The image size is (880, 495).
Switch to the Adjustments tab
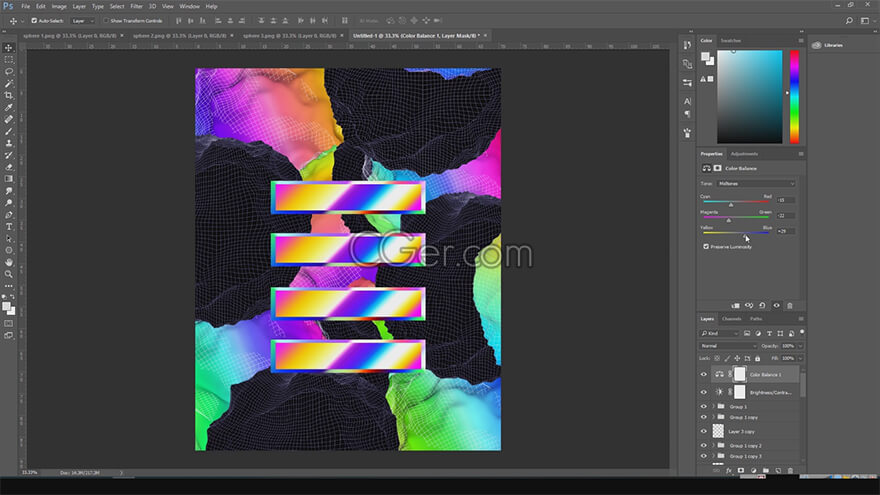[744, 154]
